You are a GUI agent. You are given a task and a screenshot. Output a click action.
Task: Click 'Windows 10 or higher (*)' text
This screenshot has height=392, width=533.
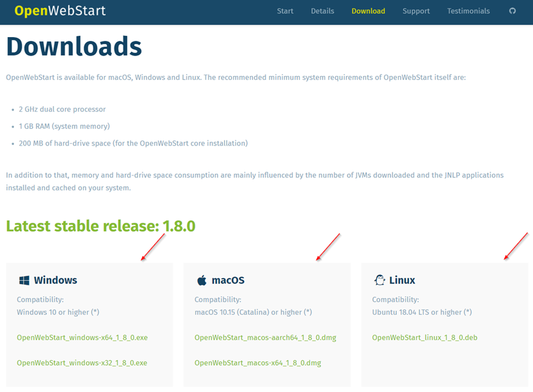point(58,312)
